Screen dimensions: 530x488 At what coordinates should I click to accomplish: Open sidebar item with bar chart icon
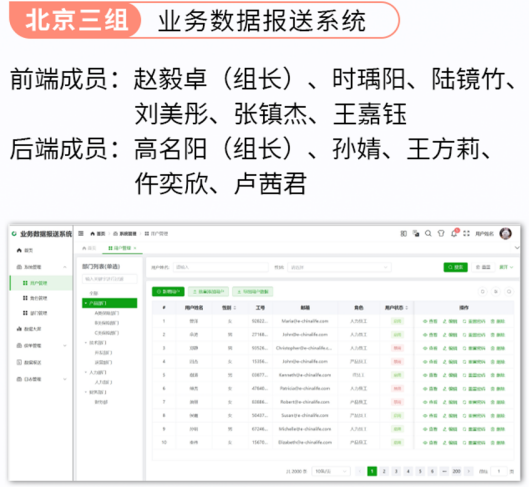click(41, 329)
